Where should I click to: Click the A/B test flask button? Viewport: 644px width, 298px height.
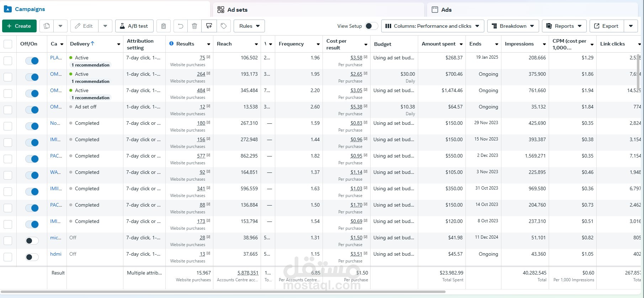(x=134, y=26)
